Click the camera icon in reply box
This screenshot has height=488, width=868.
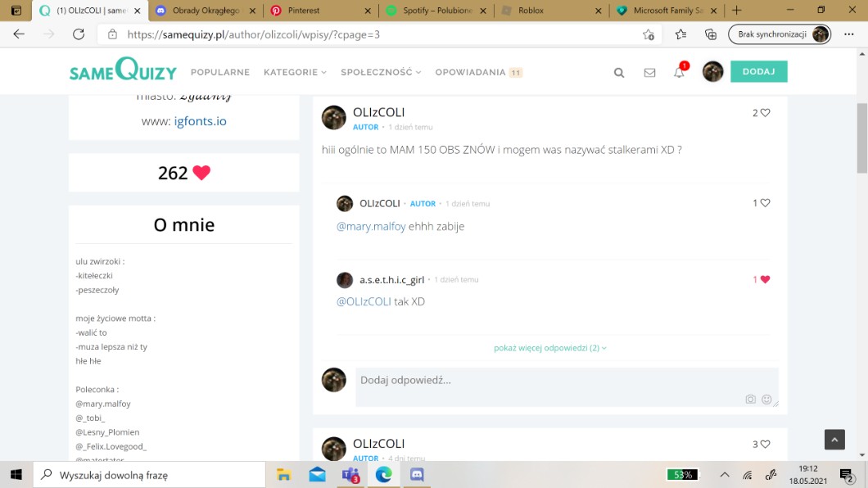750,400
